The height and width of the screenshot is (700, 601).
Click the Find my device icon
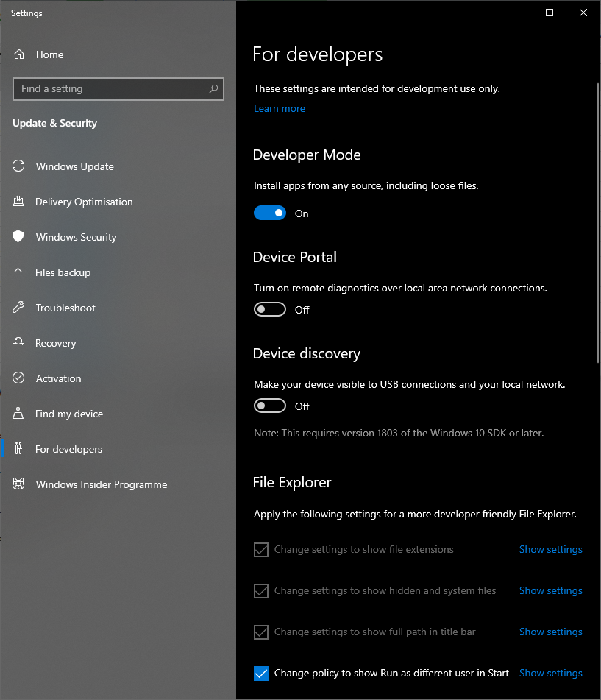tap(18, 414)
